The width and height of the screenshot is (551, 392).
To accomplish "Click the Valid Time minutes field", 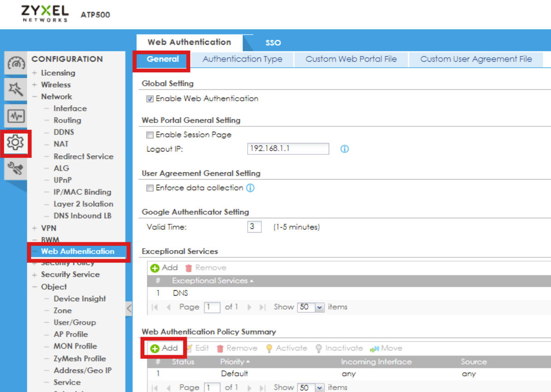I will pyautogui.click(x=254, y=227).
